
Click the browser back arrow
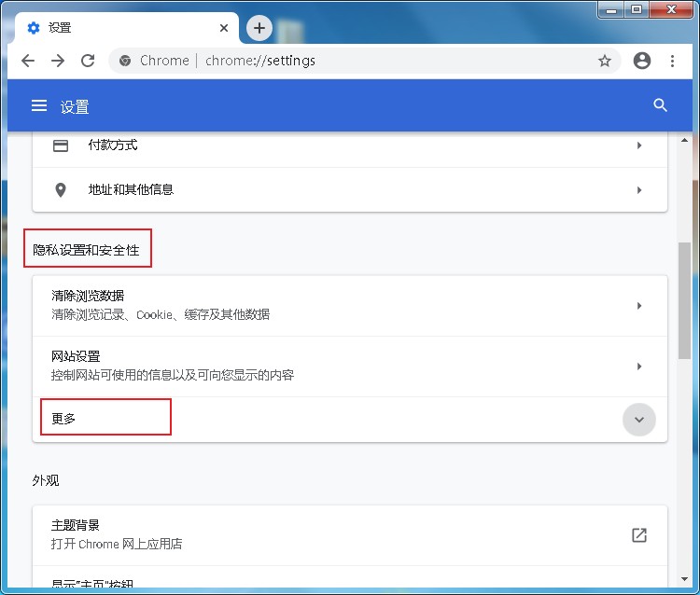click(x=28, y=61)
